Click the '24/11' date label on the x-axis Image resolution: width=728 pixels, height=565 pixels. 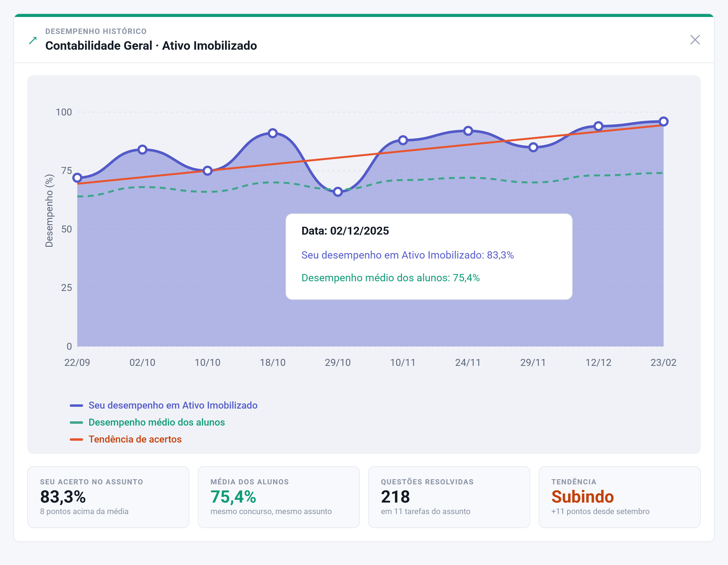coord(468,363)
